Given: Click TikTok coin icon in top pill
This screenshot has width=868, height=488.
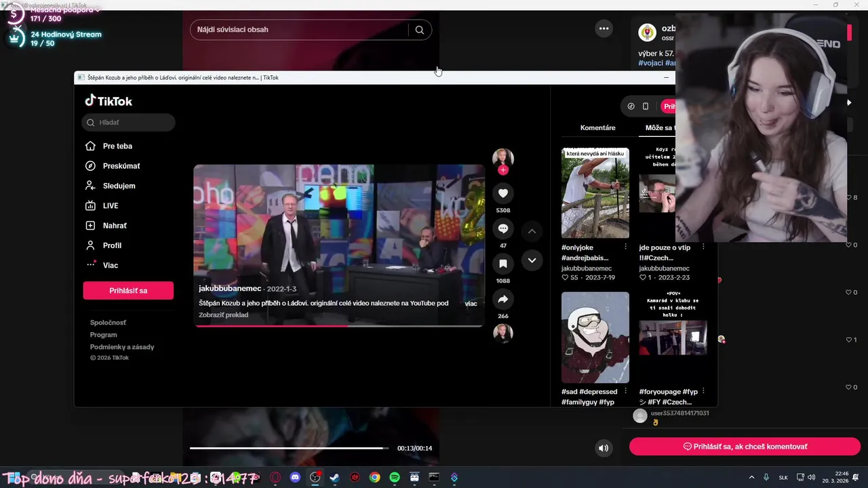Looking at the screenshot, I should (631, 106).
